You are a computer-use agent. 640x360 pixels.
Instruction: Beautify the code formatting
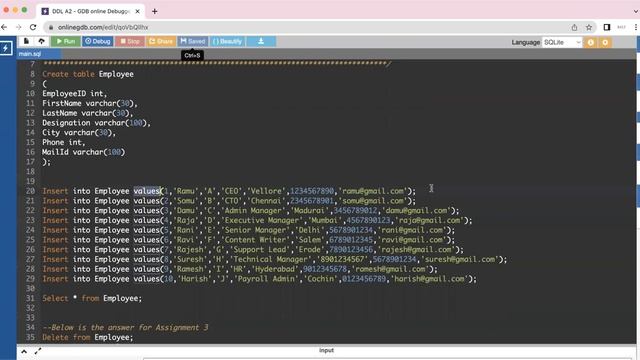[227, 41]
